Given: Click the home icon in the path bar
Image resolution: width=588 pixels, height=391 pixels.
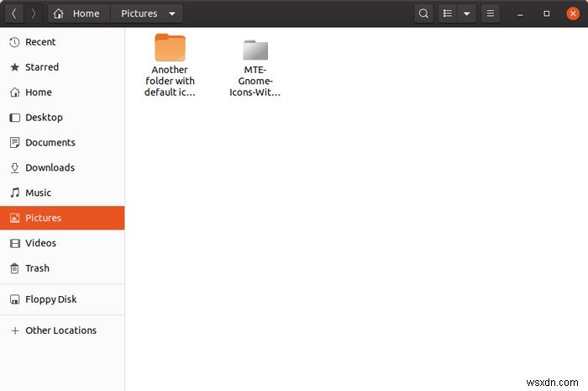Looking at the screenshot, I should [59, 14].
